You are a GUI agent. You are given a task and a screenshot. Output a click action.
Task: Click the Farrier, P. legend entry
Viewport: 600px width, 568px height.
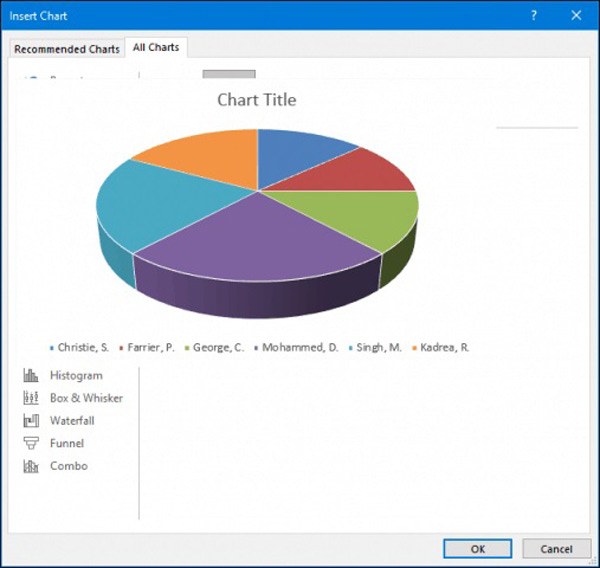(x=147, y=348)
